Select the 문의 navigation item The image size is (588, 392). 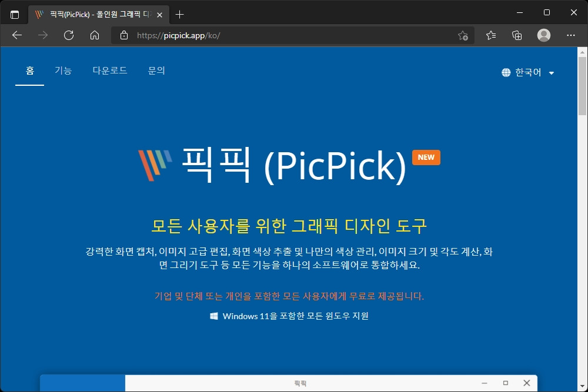click(156, 69)
